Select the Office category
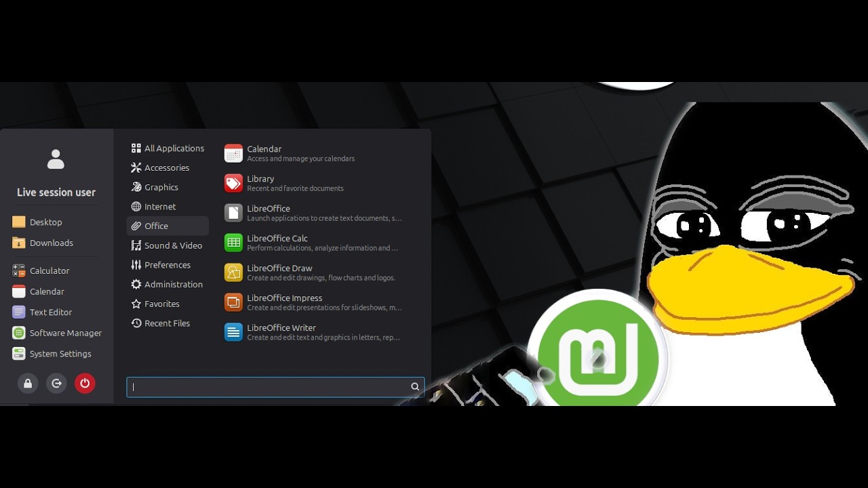Image resolution: width=868 pixels, height=488 pixels. [167, 226]
